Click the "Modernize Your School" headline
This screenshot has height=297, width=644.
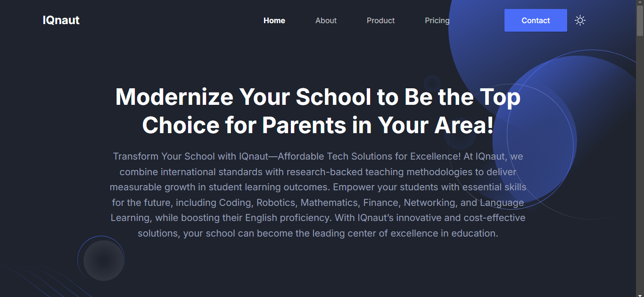[x=318, y=97]
